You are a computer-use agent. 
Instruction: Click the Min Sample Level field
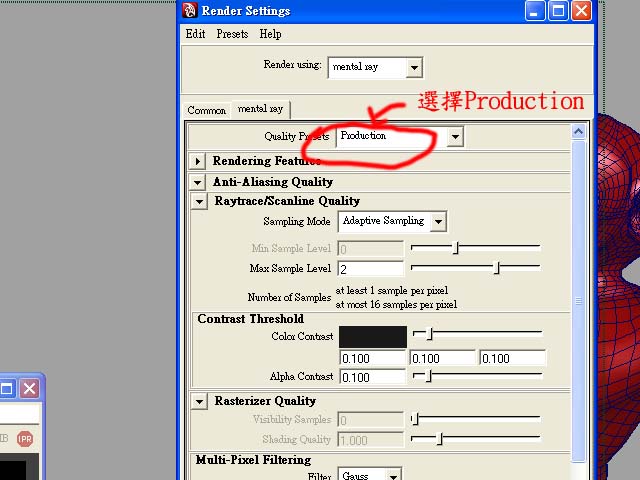[371, 249]
